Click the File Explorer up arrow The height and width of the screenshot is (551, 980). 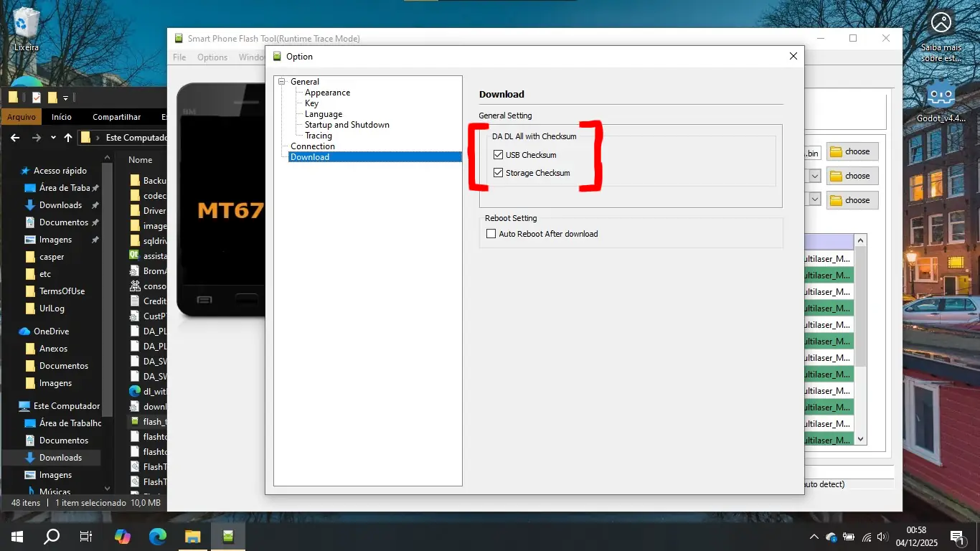pos(68,138)
